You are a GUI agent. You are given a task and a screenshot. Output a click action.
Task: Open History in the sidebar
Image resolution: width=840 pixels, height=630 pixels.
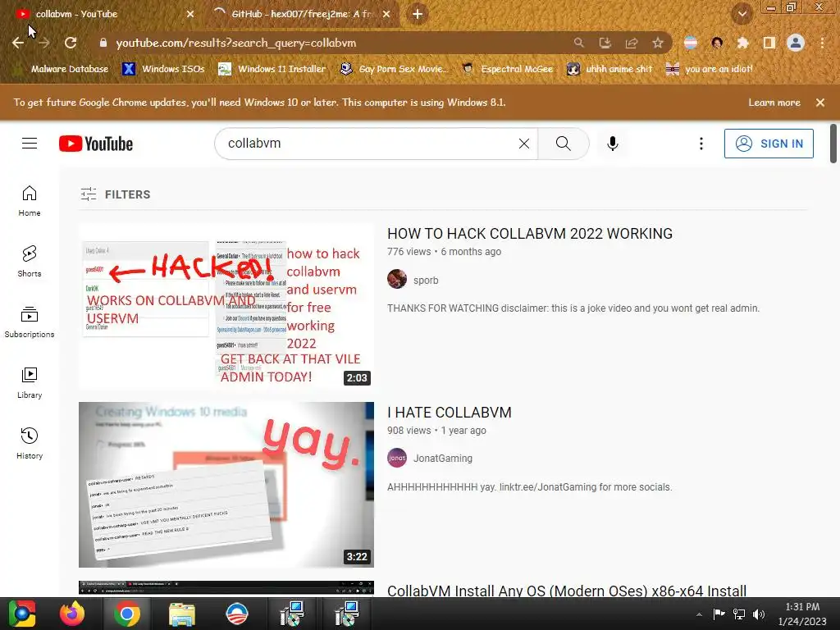pos(30,444)
